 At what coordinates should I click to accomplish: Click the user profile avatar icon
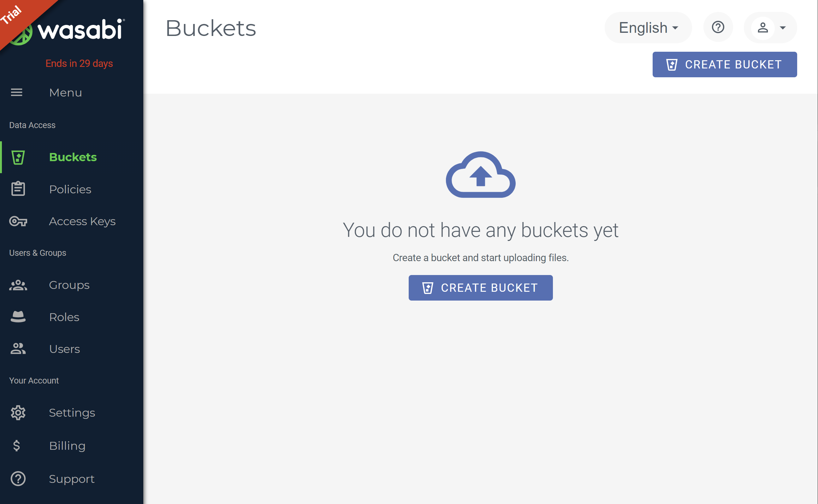click(763, 28)
